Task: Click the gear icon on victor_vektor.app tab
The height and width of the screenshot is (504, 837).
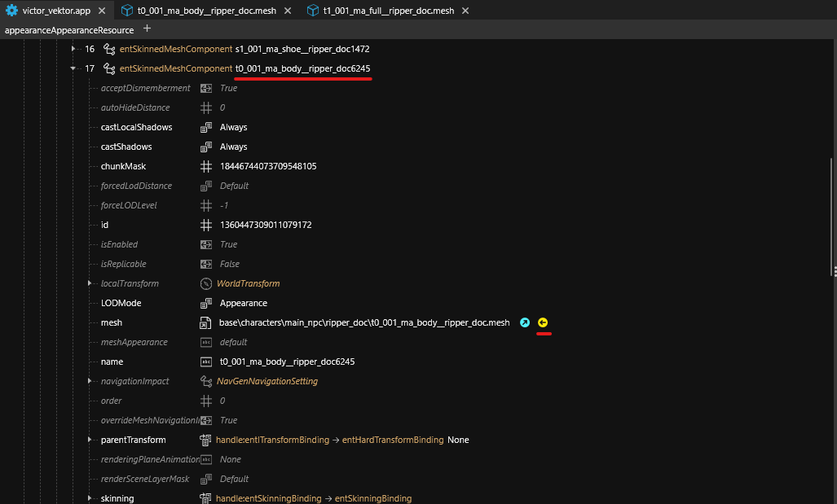Action: click(11, 11)
